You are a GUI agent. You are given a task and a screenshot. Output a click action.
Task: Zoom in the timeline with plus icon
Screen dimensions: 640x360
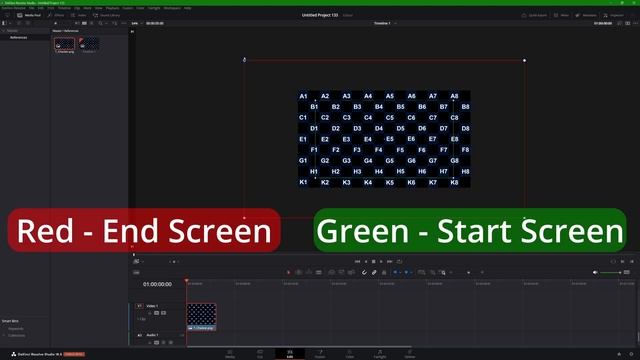pyautogui.click(x=482, y=272)
